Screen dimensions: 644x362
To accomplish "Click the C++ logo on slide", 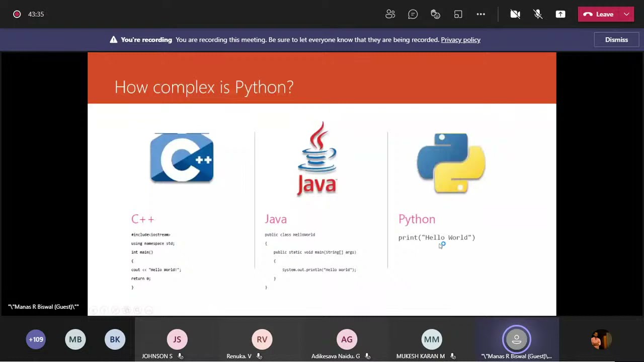I will tap(182, 157).
